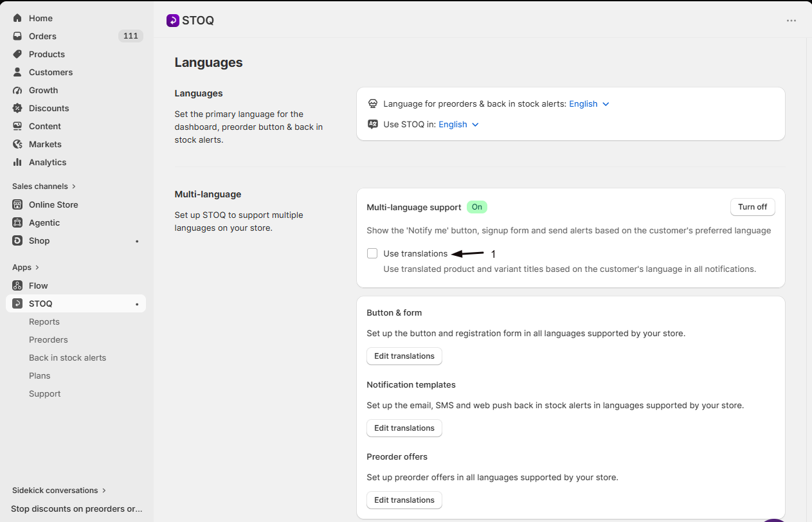Click the Products tag icon
The width and height of the screenshot is (812, 522).
pos(17,54)
